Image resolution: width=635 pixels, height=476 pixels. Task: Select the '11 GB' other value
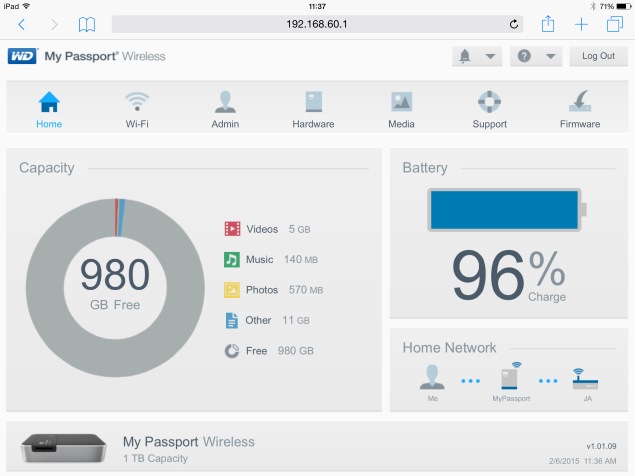point(296,320)
